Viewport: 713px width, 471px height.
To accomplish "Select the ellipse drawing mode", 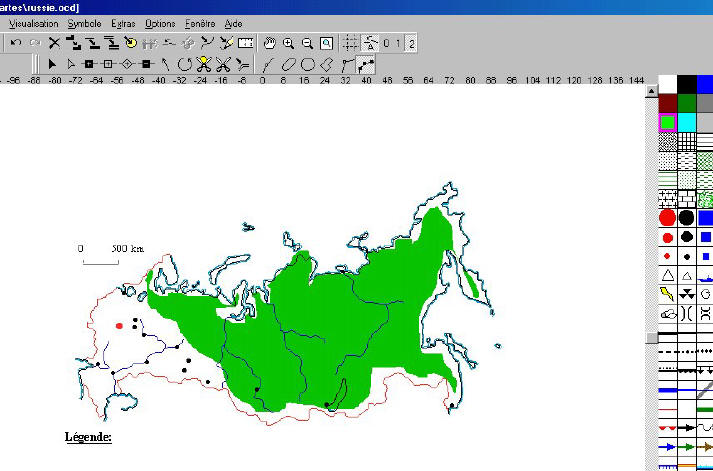I will point(288,64).
